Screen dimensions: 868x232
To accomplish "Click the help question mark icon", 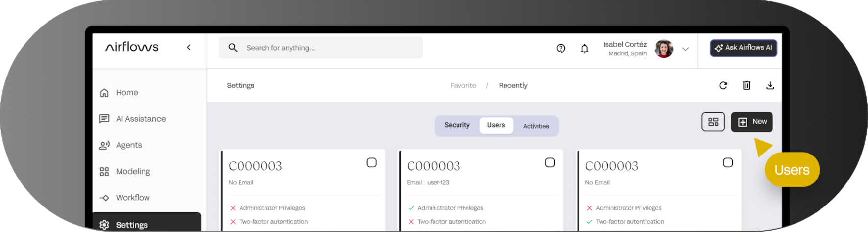I will point(561,48).
